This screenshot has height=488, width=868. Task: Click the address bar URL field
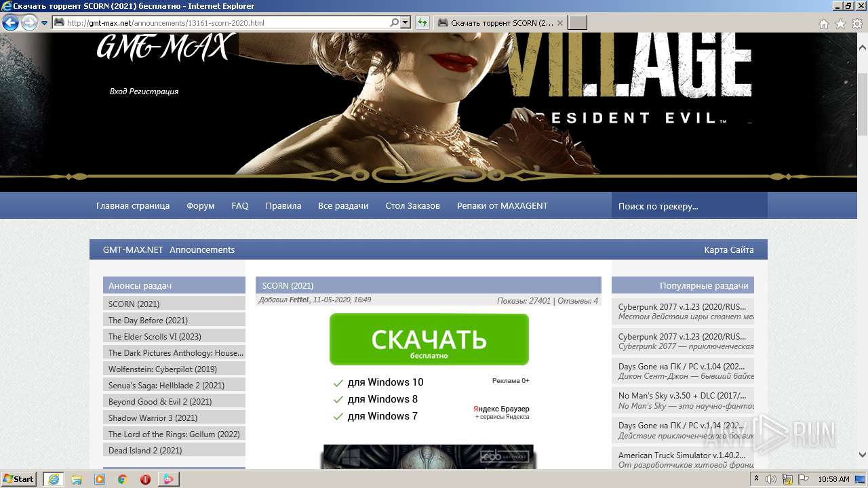pos(220,23)
